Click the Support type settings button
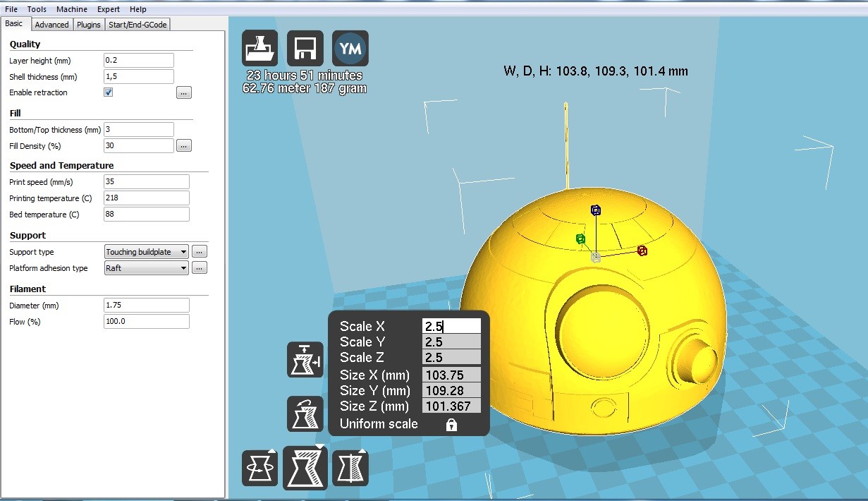 [198, 251]
